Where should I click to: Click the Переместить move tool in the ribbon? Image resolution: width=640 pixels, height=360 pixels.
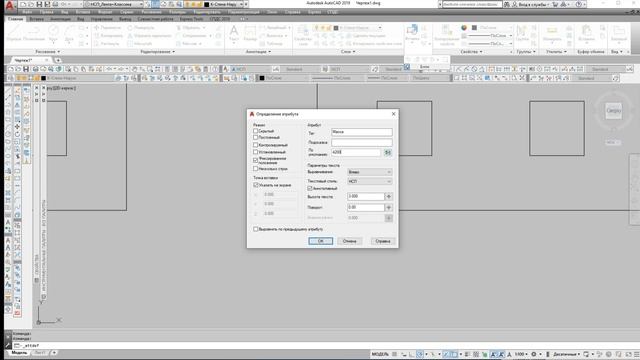[107, 27]
